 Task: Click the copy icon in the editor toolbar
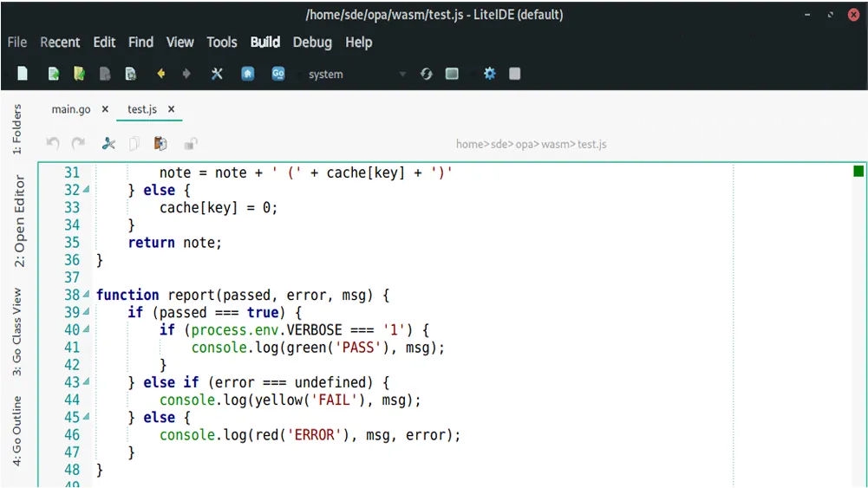(134, 144)
